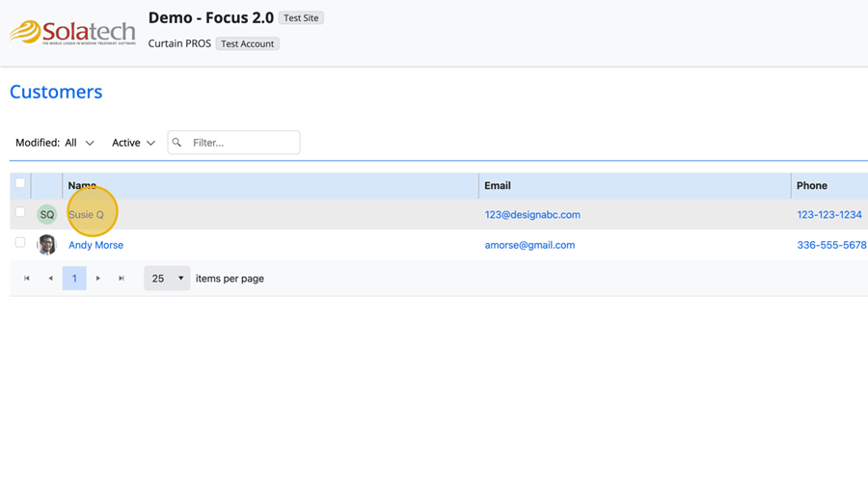Image resolution: width=868 pixels, height=485 pixels.
Task: Open Susie Q's SQ avatar badge
Action: (46, 215)
